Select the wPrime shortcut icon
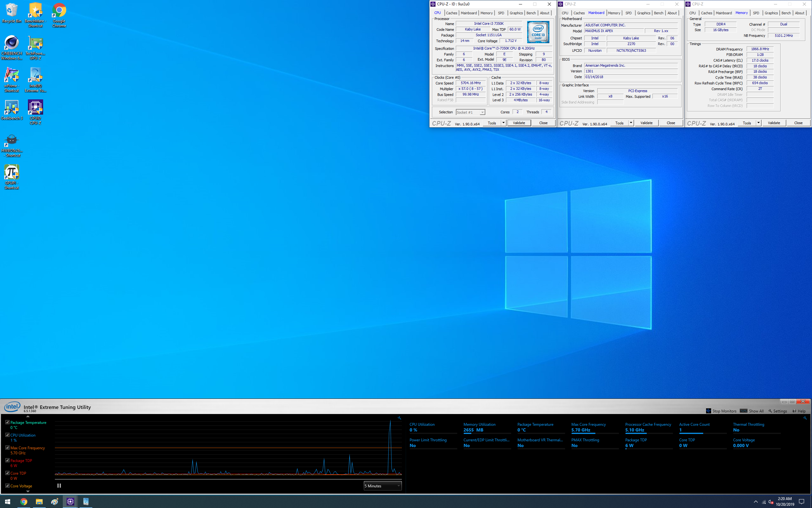This screenshot has width=812, height=508. point(12,80)
